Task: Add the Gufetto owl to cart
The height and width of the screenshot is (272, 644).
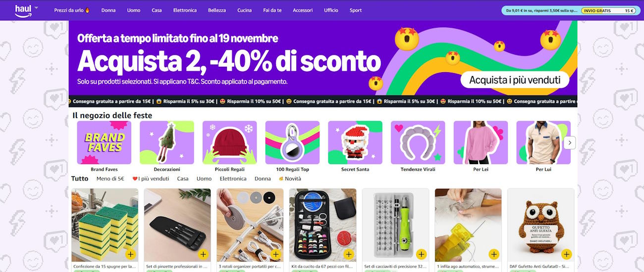Action: pos(567,255)
